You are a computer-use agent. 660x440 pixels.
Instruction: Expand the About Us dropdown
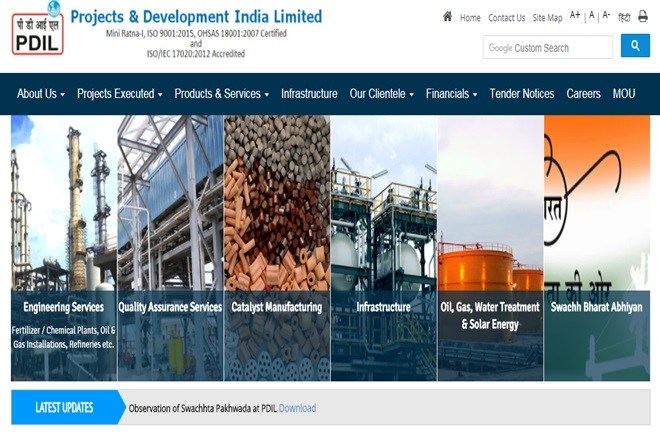41,93
